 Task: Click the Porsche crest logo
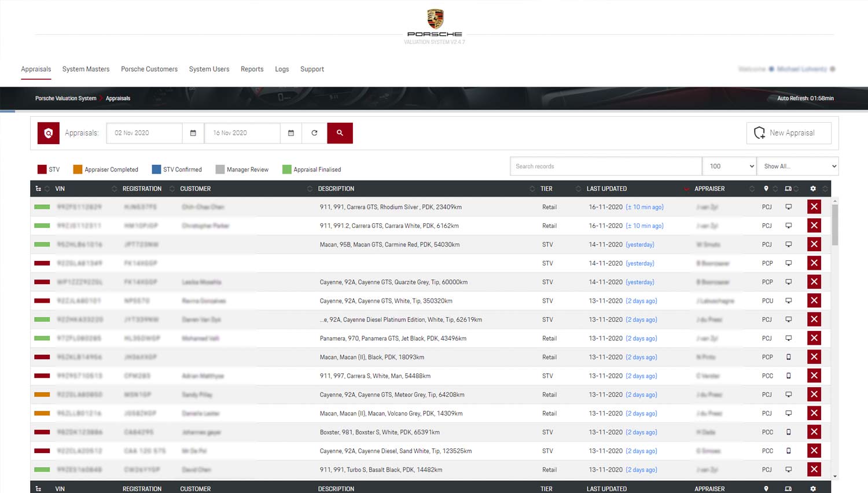tap(435, 19)
